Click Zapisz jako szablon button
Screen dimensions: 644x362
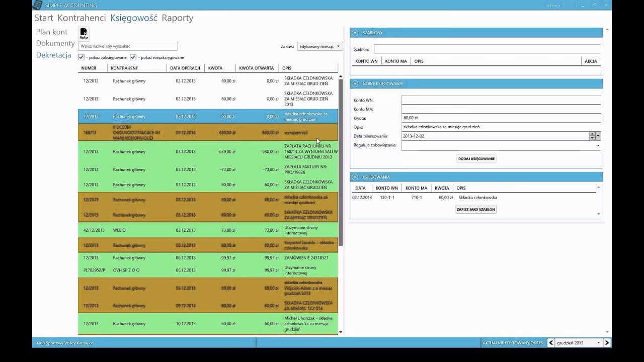coord(475,209)
